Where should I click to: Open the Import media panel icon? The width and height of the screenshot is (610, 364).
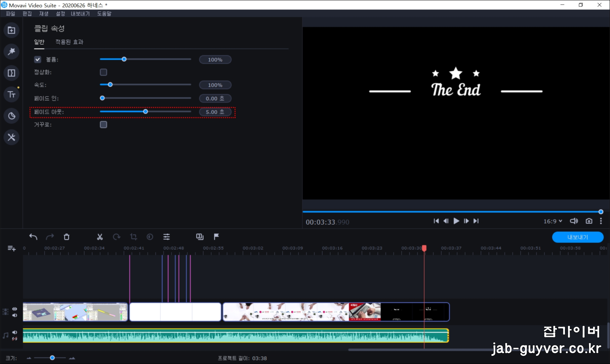click(12, 30)
